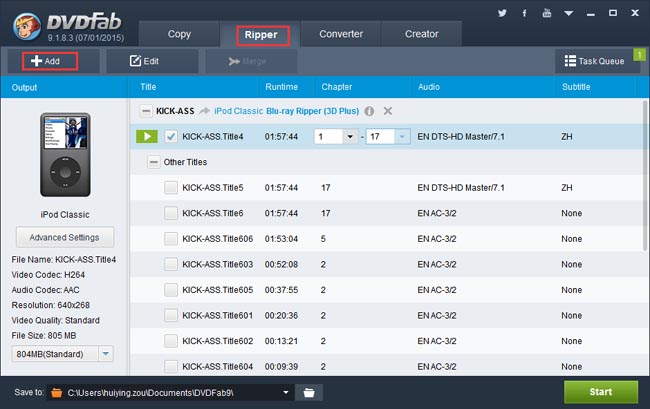This screenshot has width=650, height=409.
Task: Check the KICK-ASS.Title601 checkbox
Action: coord(171,316)
